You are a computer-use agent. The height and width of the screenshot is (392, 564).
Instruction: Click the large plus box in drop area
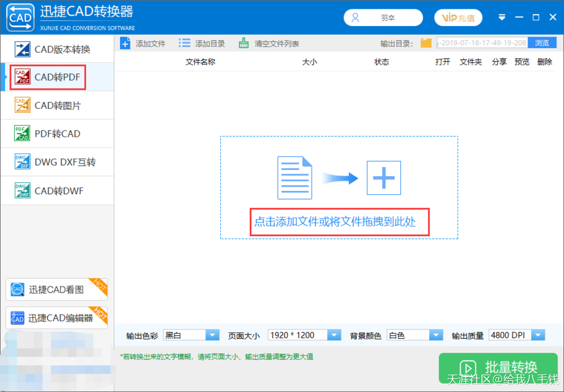click(x=383, y=177)
